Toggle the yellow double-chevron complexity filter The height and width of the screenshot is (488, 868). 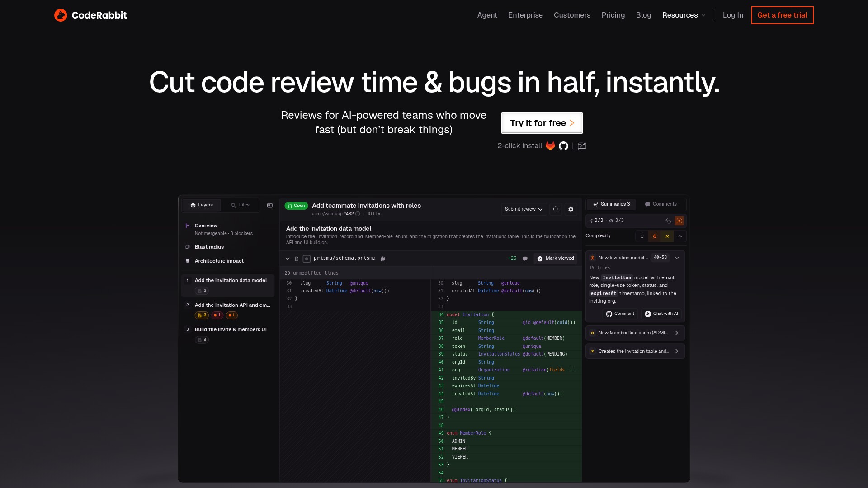[667, 236]
